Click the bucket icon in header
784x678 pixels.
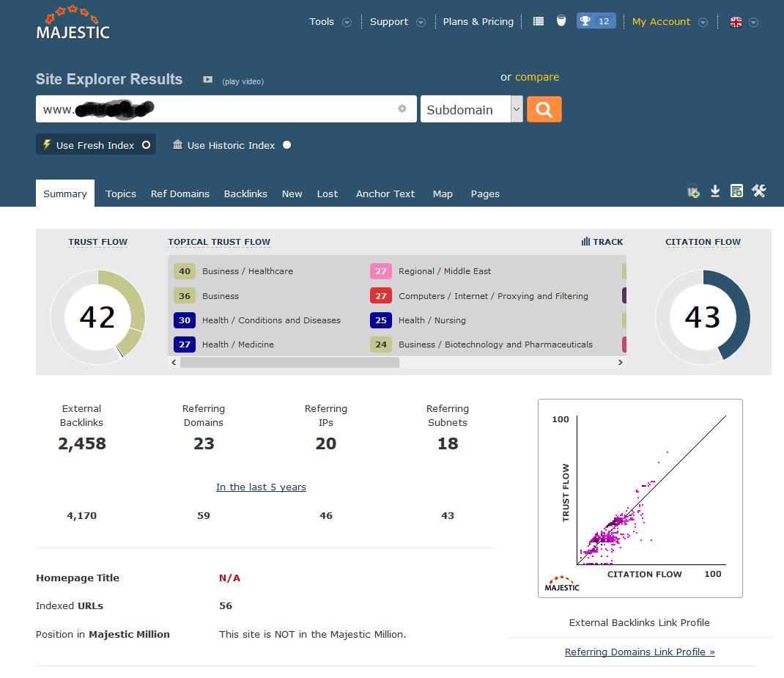[x=561, y=21]
